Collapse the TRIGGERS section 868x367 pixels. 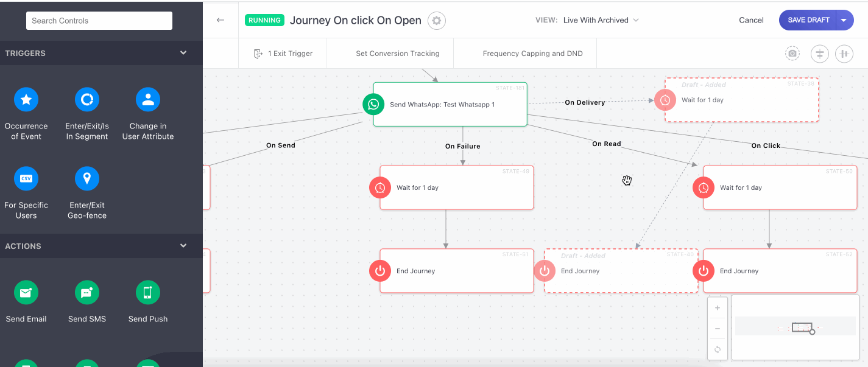tap(183, 53)
